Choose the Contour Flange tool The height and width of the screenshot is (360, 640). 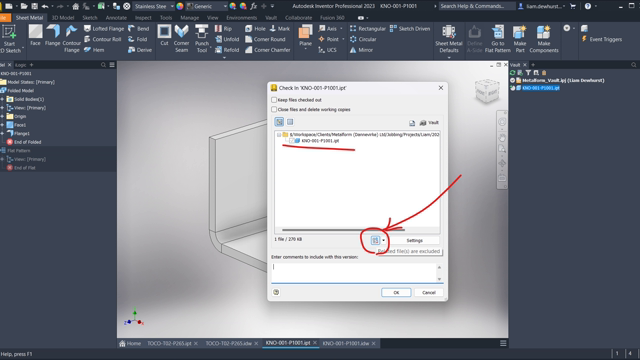[71, 39]
